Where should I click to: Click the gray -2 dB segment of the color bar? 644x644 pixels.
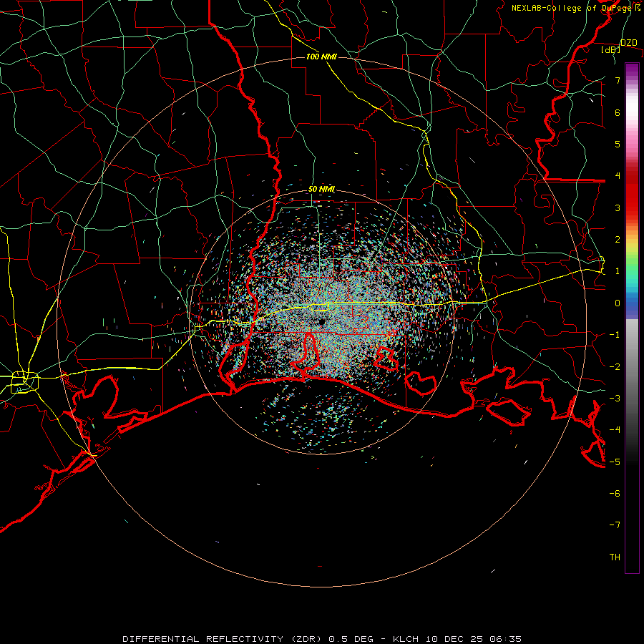632,366
